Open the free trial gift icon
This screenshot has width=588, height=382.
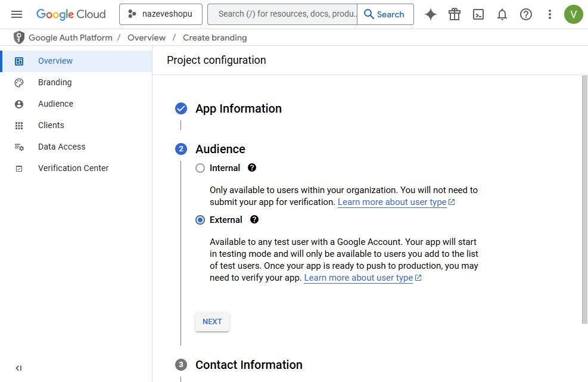pyautogui.click(x=455, y=14)
